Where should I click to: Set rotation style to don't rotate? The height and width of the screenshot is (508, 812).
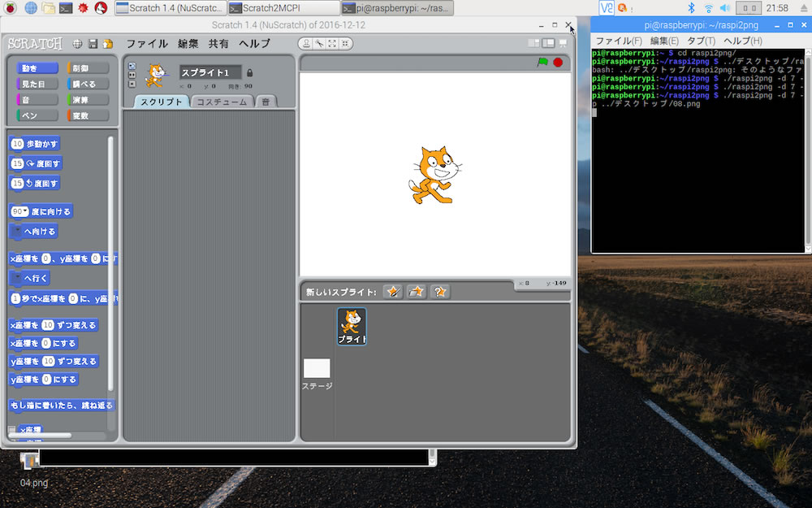pos(132,84)
